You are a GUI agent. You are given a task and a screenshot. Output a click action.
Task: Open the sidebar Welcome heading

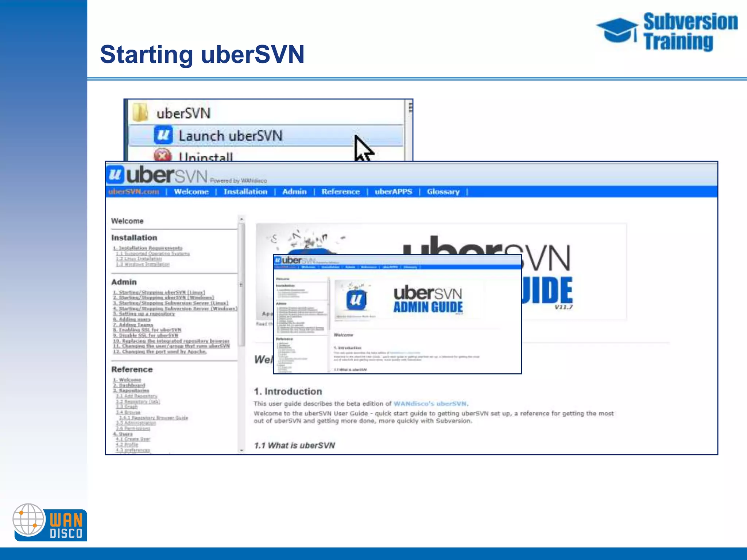point(127,221)
